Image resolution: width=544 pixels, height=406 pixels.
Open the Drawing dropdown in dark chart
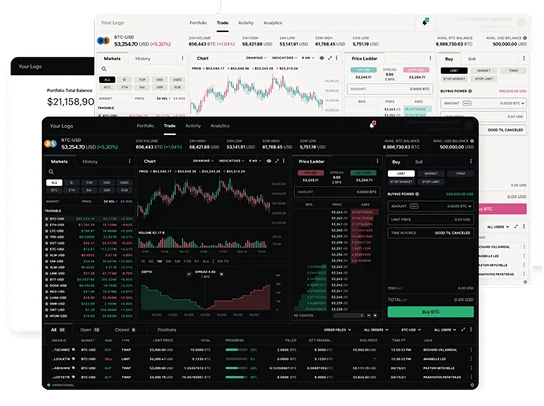point(203,161)
